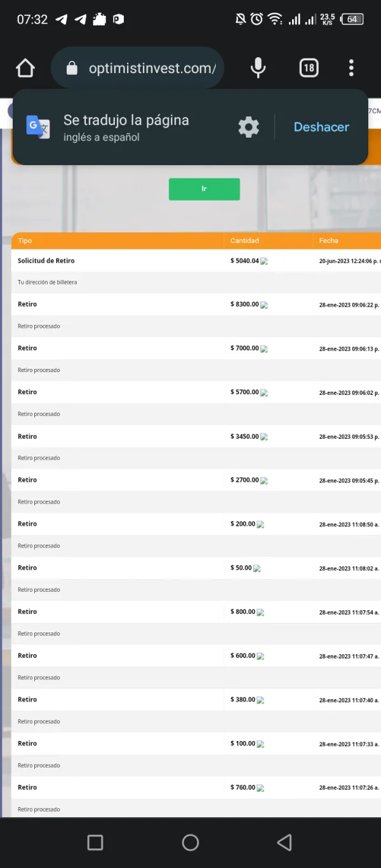Open the tab switcher showing 18 tabs

(309, 68)
